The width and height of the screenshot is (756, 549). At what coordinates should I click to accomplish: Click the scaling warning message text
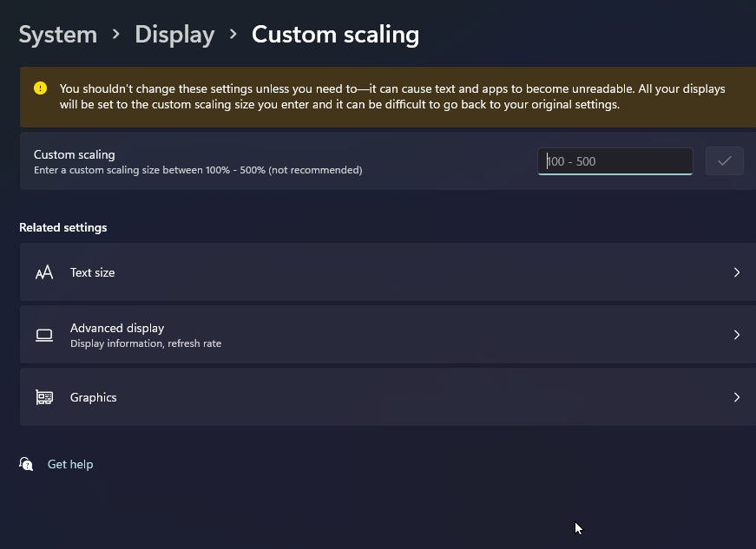pos(392,96)
